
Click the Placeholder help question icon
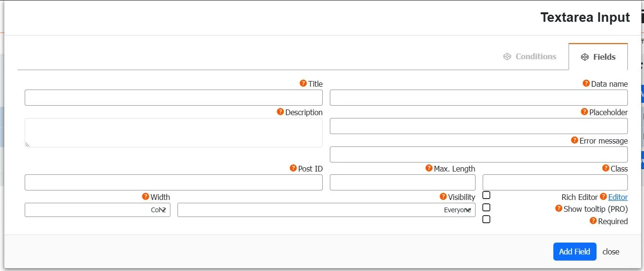coord(584,112)
